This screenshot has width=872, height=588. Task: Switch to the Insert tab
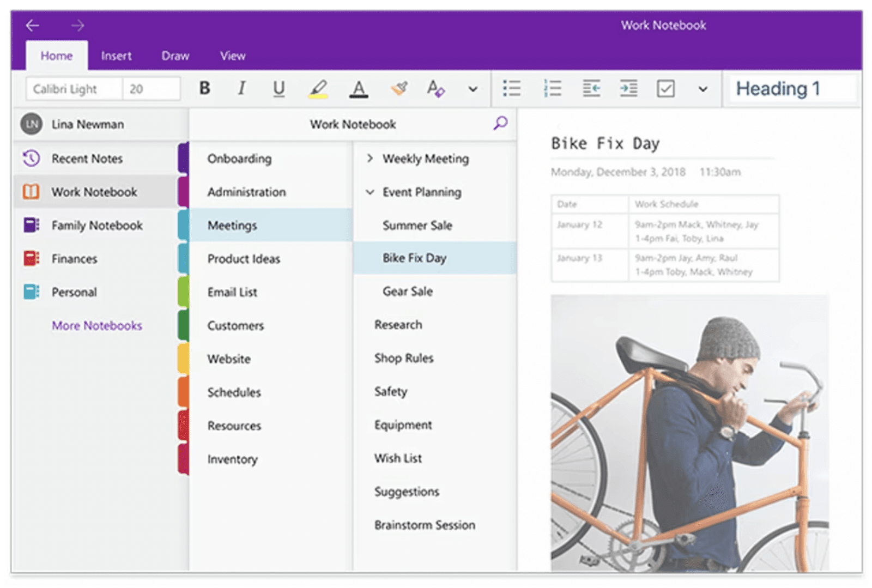(x=116, y=56)
